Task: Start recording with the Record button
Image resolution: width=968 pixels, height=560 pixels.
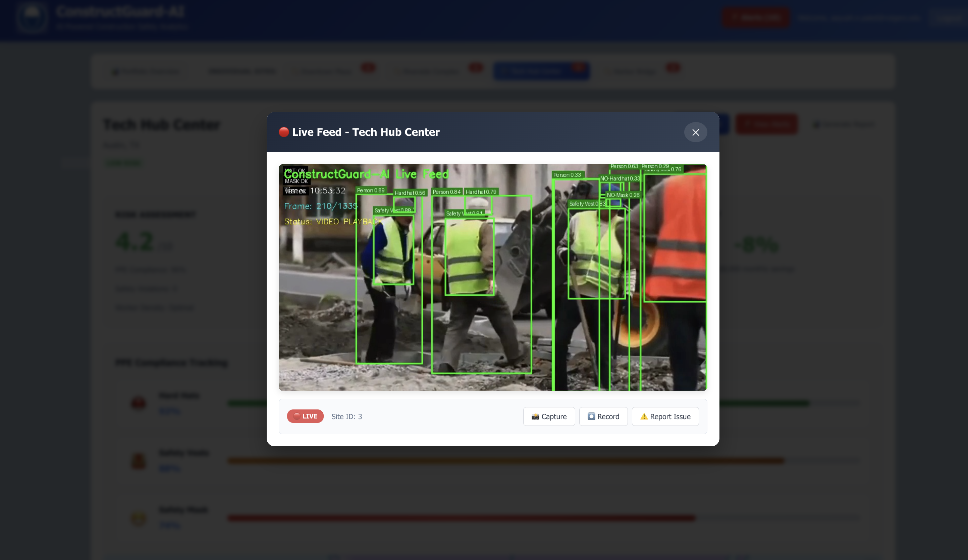Action: [x=603, y=416]
